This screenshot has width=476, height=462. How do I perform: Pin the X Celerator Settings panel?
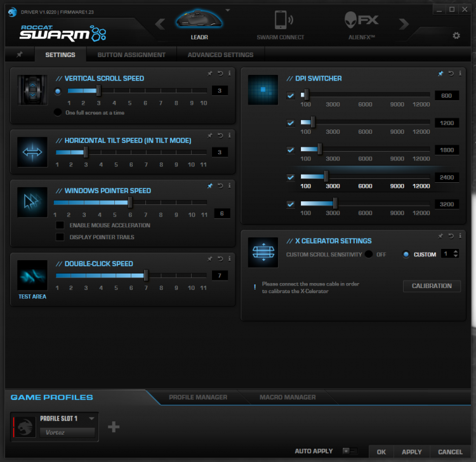pyautogui.click(x=440, y=236)
